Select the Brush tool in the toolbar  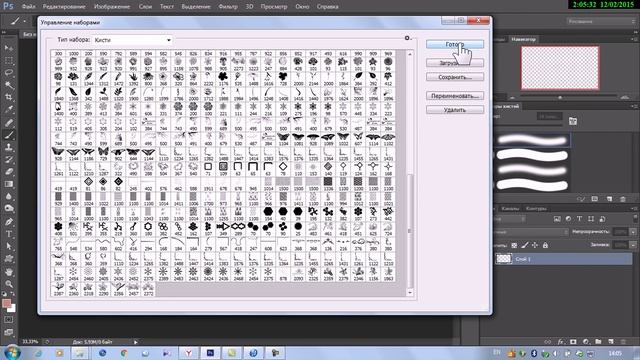coord(9,135)
